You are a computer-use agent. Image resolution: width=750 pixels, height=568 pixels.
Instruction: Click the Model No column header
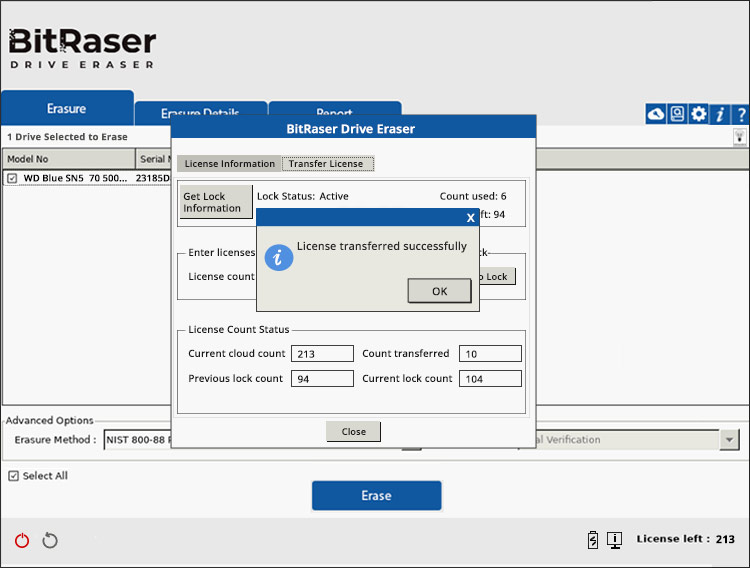tap(69, 159)
